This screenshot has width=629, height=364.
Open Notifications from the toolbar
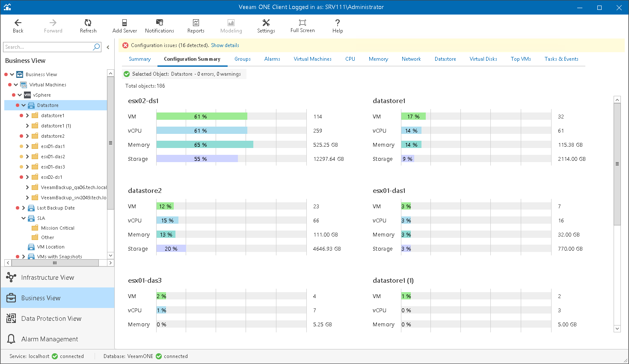[159, 23]
